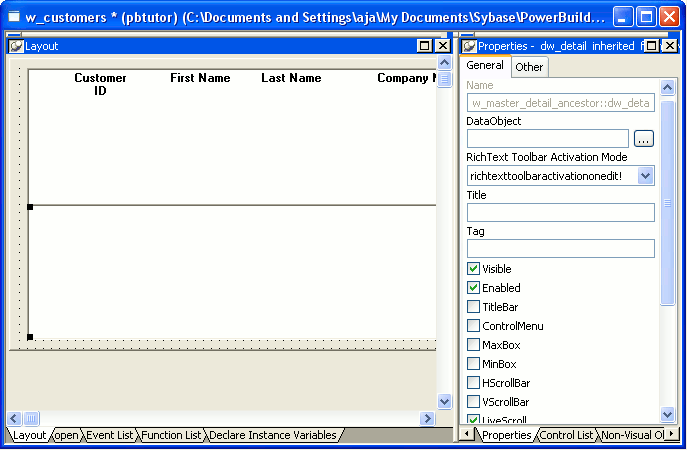This screenshot has width=687, height=450.
Task: Click the Properties pane icon
Action: [x=469, y=46]
